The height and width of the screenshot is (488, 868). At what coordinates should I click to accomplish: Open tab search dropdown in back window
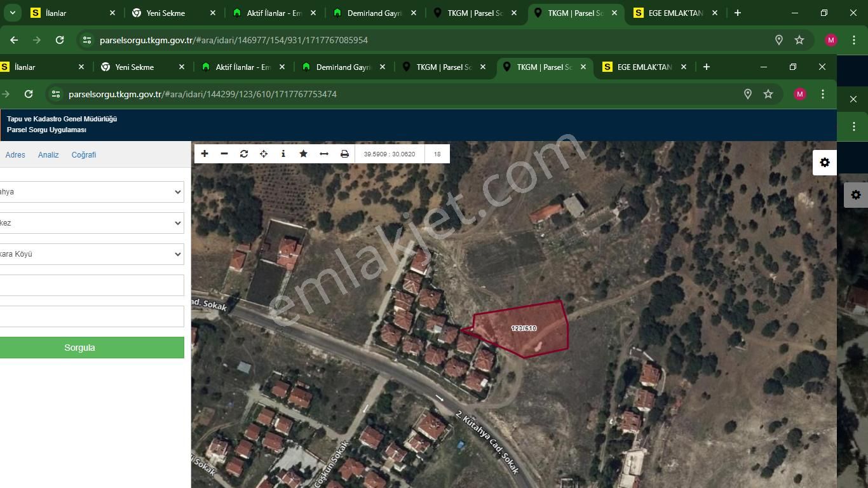tap(12, 13)
